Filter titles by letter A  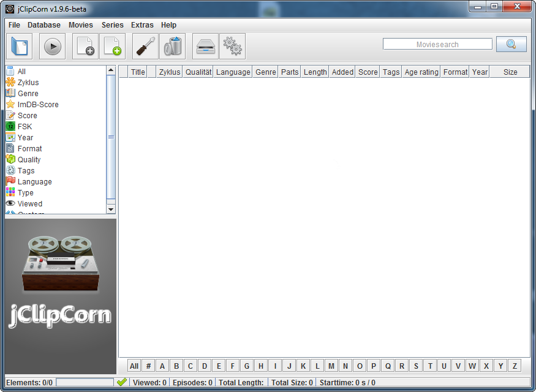(x=162, y=366)
